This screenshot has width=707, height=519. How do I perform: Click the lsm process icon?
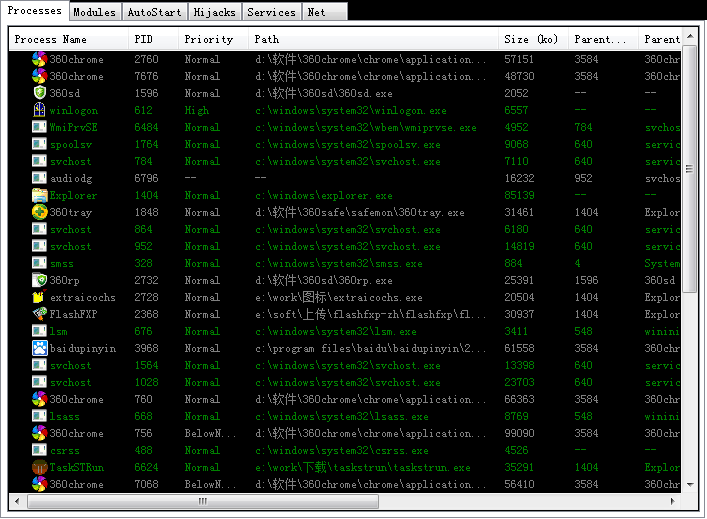click(40, 331)
